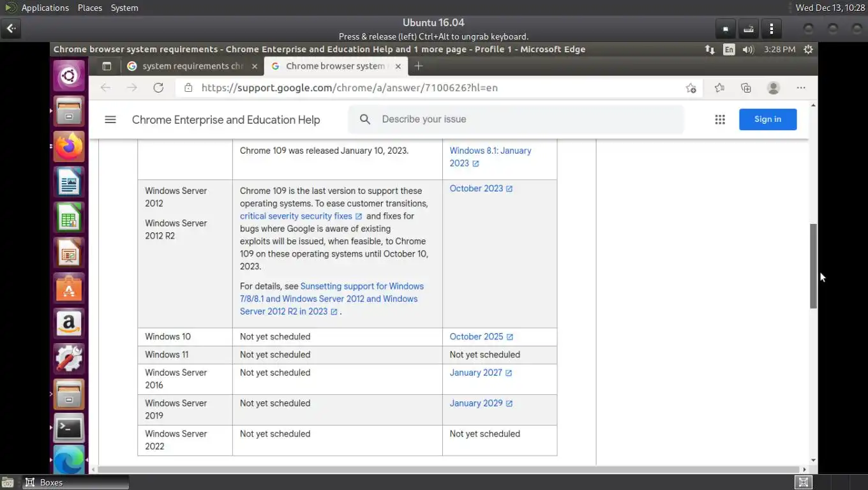This screenshot has height=490, width=868.
Task: Open the Boxes VM options menu
Action: click(x=772, y=29)
